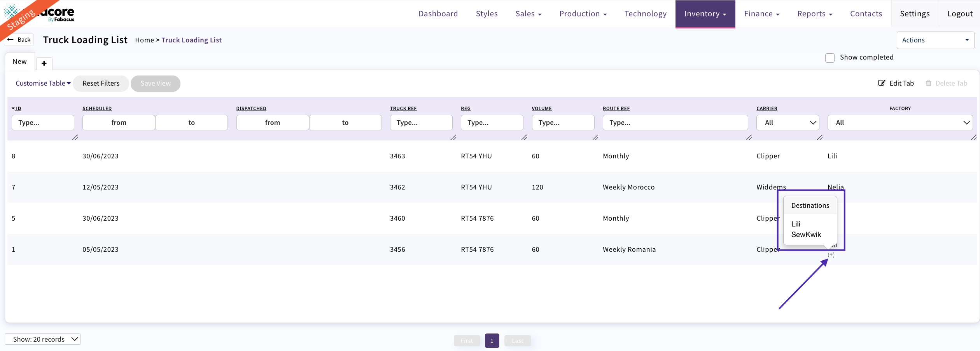This screenshot has width=980, height=351.
Task: Open the Carrier filter dropdown
Action: coord(787,123)
